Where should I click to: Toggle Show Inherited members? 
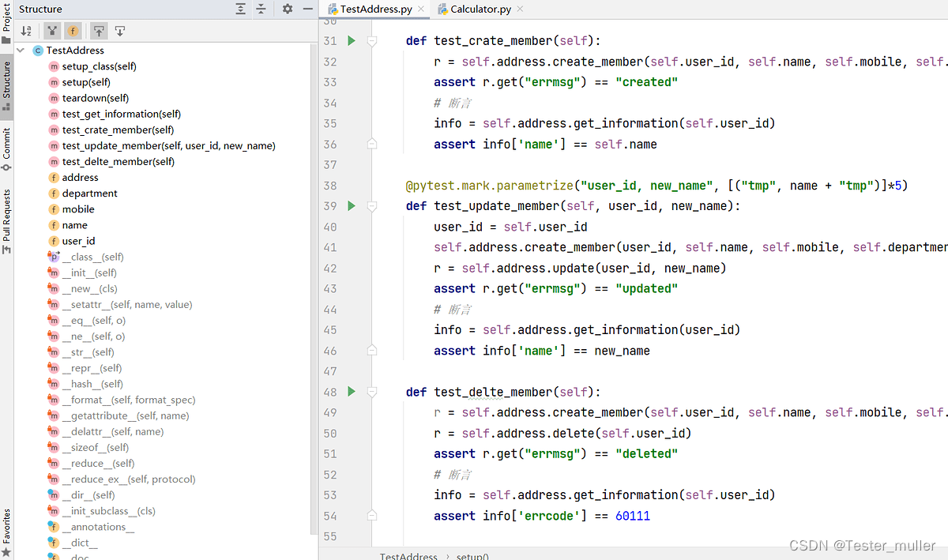tap(51, 31)
